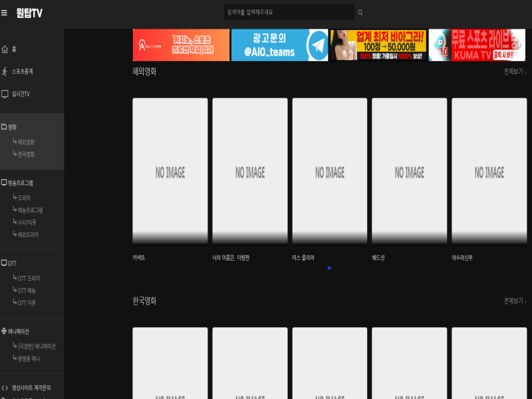Select the 실시간TV monitor icon
Image resolution: width=532 pixels, height=399 pixels.
[x=5, y=94]
